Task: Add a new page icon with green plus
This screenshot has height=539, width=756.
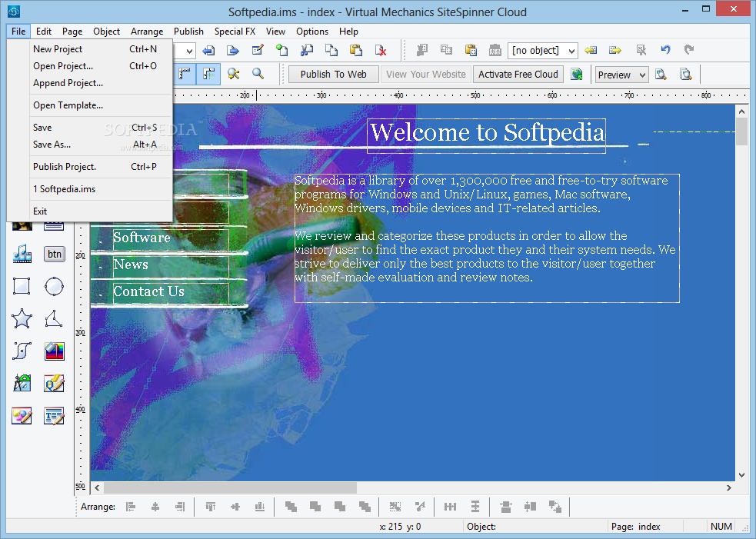Action: pyautogui.click(x=282, y=50)
